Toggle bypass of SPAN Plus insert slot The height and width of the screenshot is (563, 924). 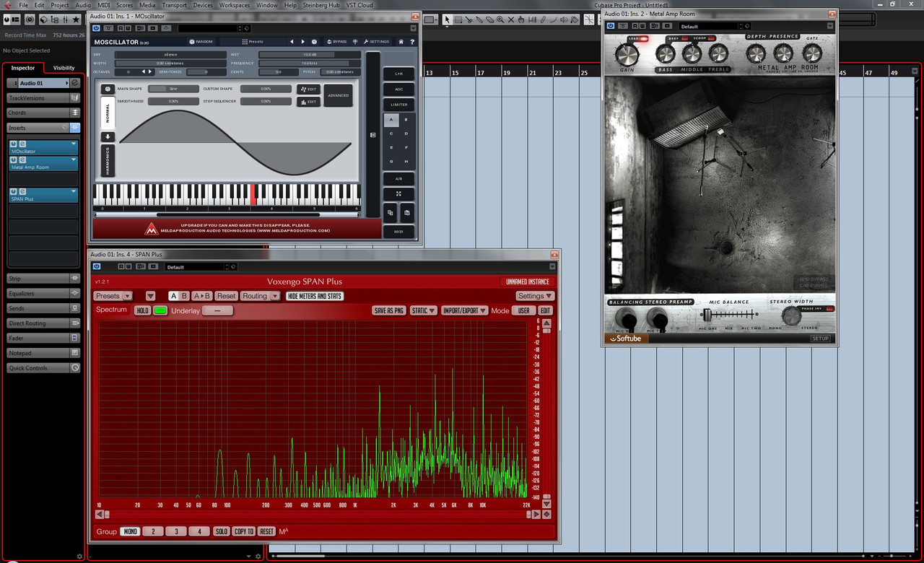tap(14, 191)
